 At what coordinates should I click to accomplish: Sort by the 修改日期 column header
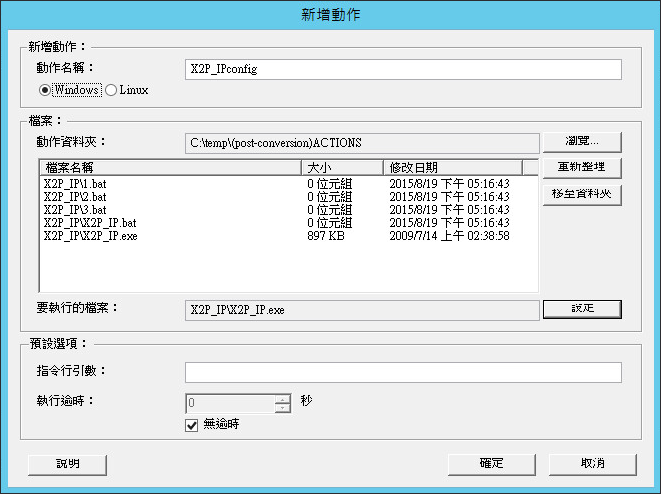459,168
